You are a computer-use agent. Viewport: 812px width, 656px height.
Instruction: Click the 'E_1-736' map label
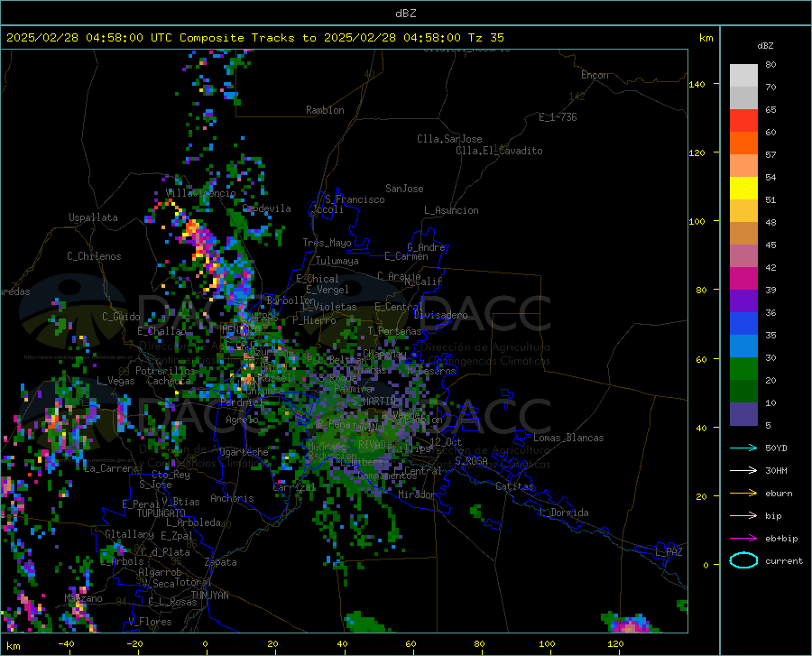pyautogui.click(x=558, y=117)
